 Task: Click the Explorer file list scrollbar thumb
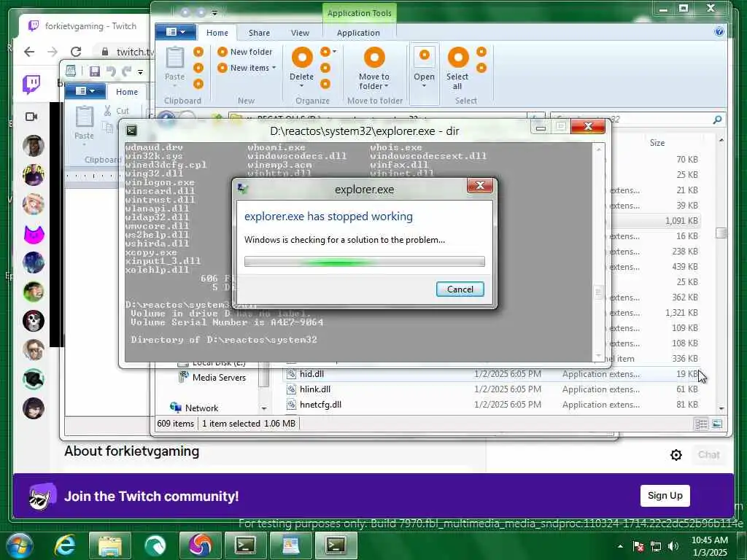click(x=721, y=233)
